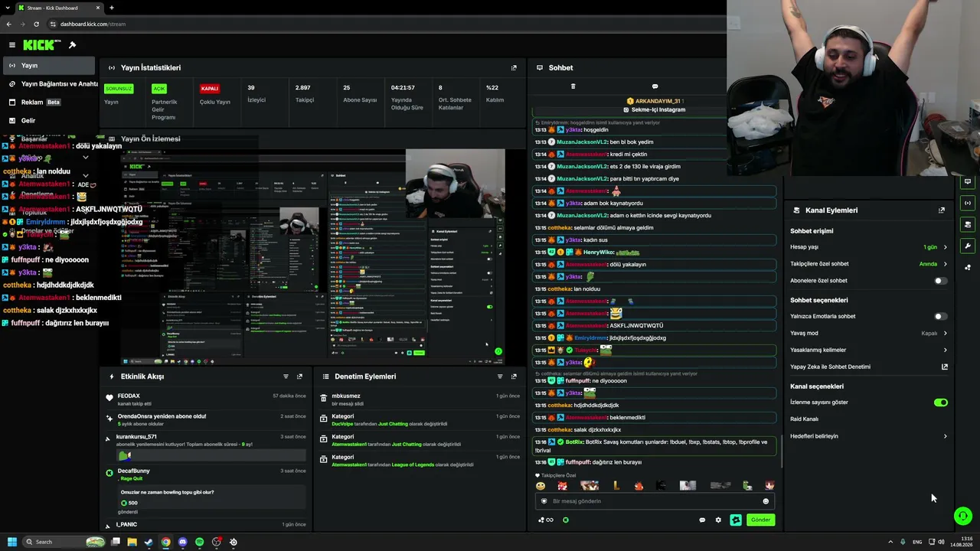
Task: Open Windows Start menu
Action: coord(11,542)
